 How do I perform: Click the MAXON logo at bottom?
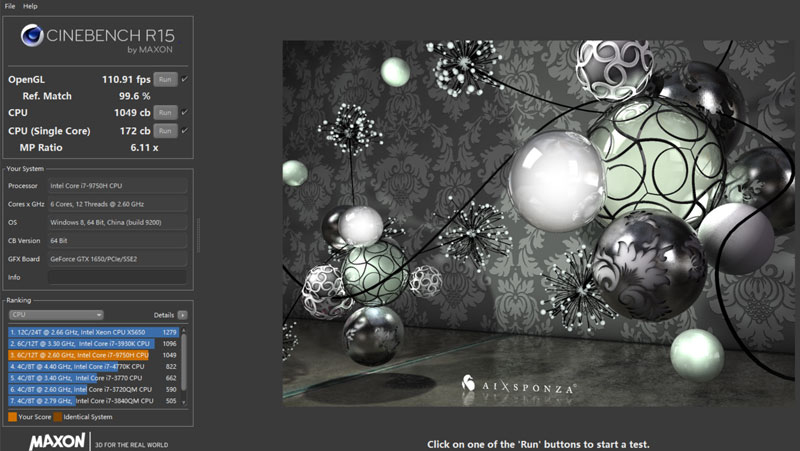click(x=57, y=441)
